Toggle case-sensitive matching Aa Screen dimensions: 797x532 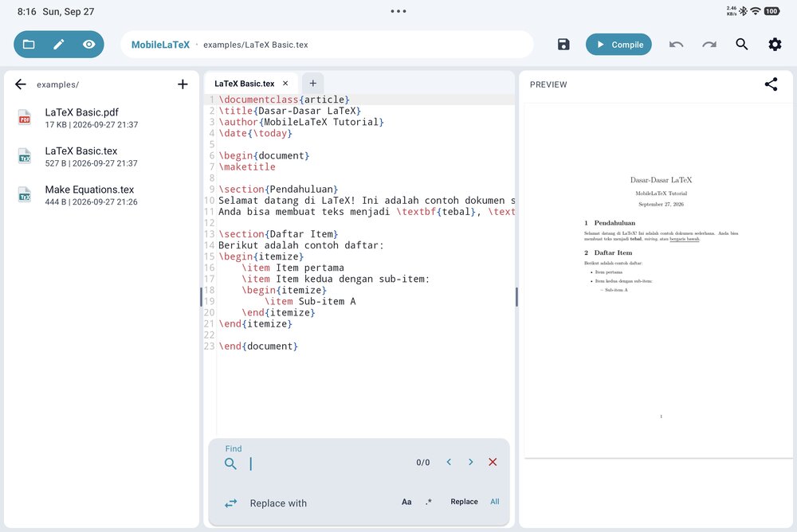point(406,502)
